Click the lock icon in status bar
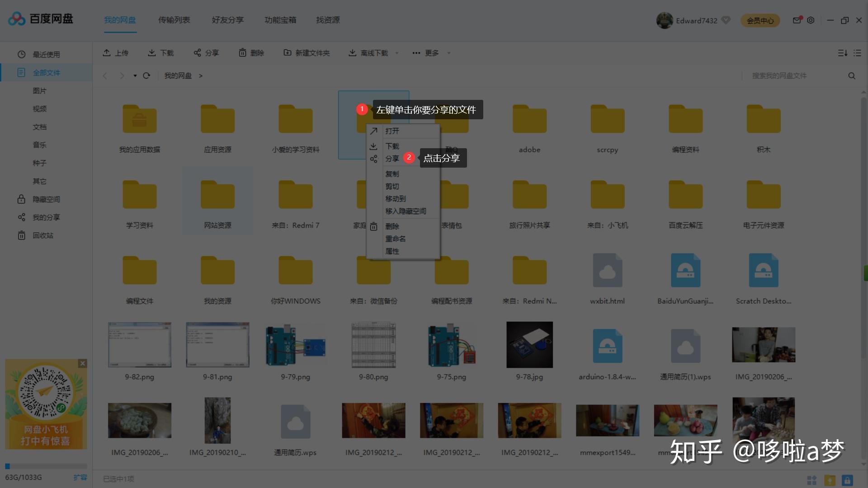 point(847,480)
